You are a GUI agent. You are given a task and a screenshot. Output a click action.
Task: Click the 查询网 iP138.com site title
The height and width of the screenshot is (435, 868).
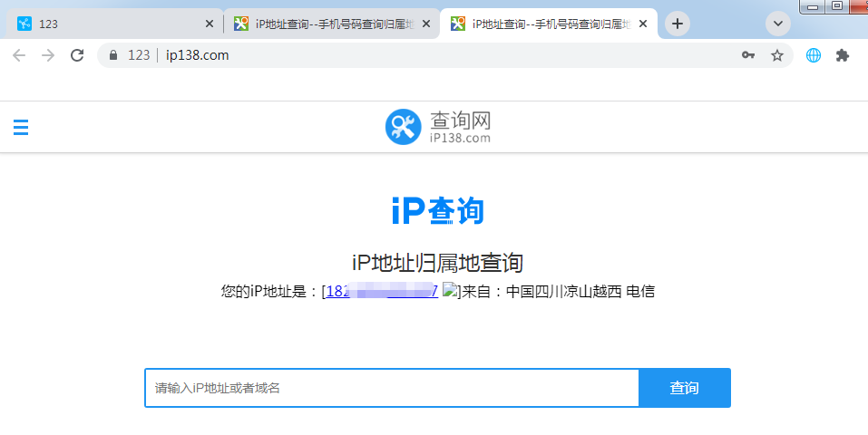click(x=460, y=127)
